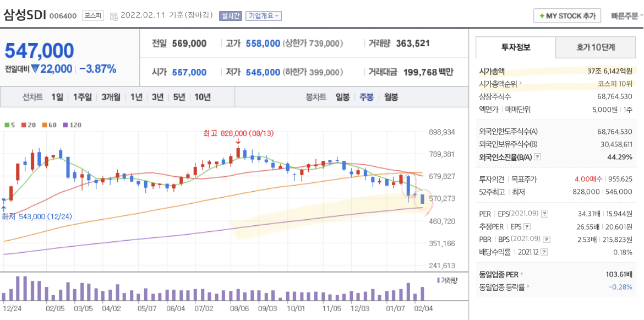The width and height of the screenshot is (644, 320).
Task: Select the 10년 line chart period
Action: pos(203,97)
